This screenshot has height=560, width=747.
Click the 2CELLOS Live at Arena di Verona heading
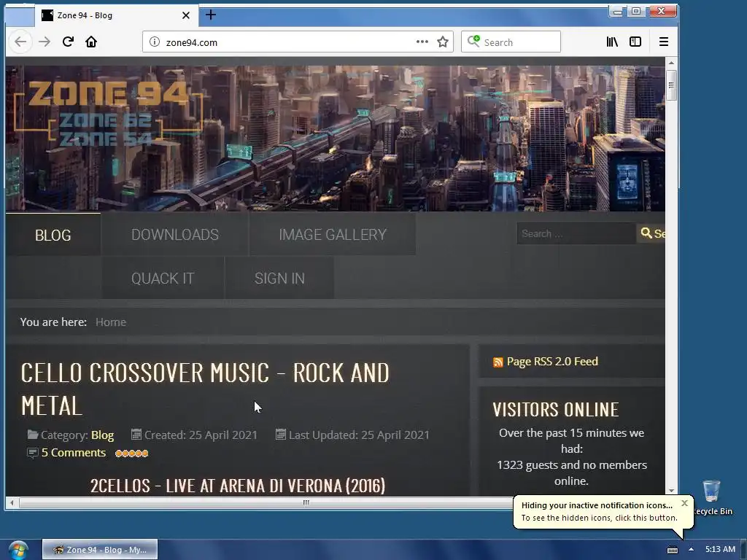point(238,486)
